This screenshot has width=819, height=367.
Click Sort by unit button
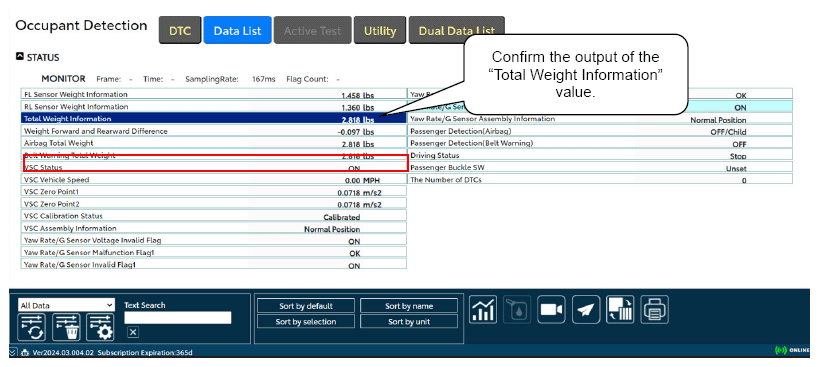tap(409, 322)
